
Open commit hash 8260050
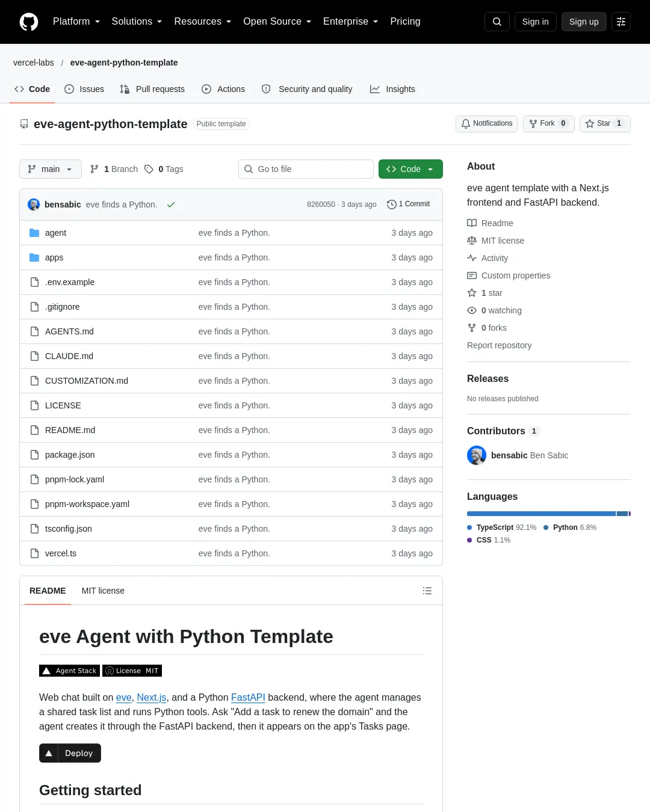tap(321, 205)
